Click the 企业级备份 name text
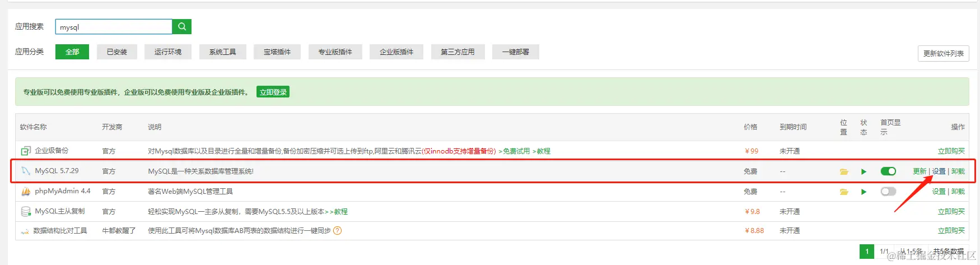The height and width of the screenshot is (265, 980). tap(52, 151)
